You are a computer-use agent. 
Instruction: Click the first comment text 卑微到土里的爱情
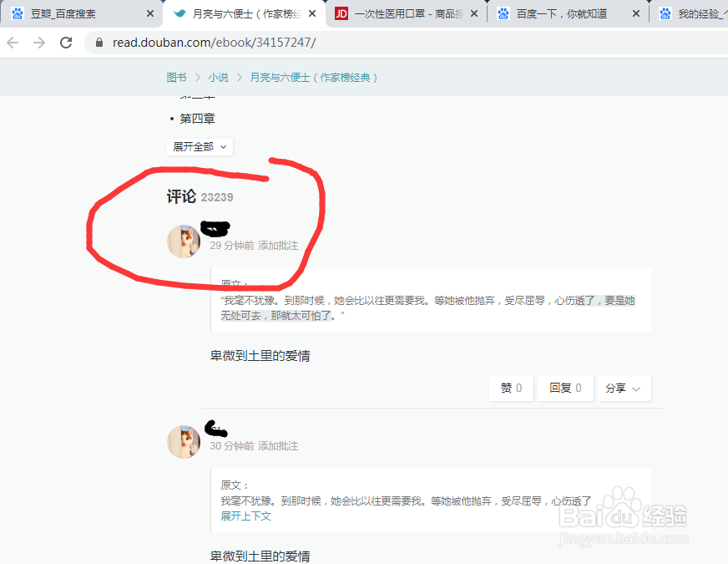tap(260, 356)
